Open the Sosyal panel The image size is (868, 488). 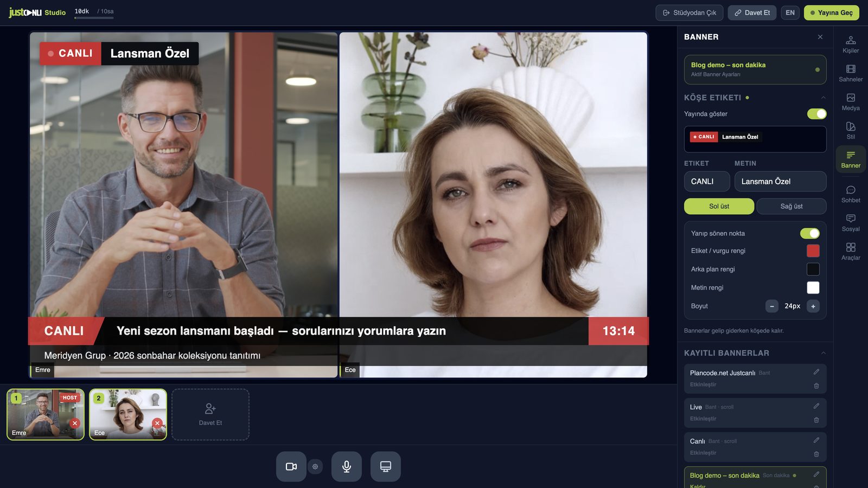[x=851, y=223]
